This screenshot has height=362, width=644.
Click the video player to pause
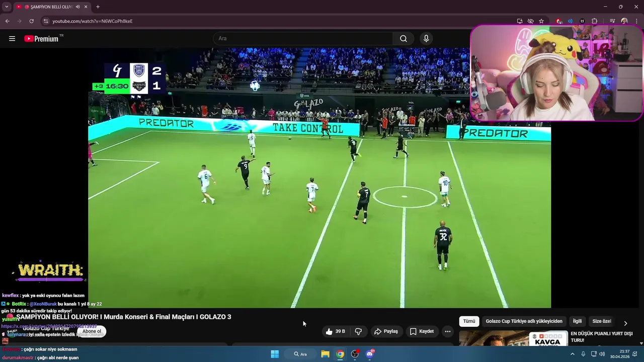tap(319, 178)
